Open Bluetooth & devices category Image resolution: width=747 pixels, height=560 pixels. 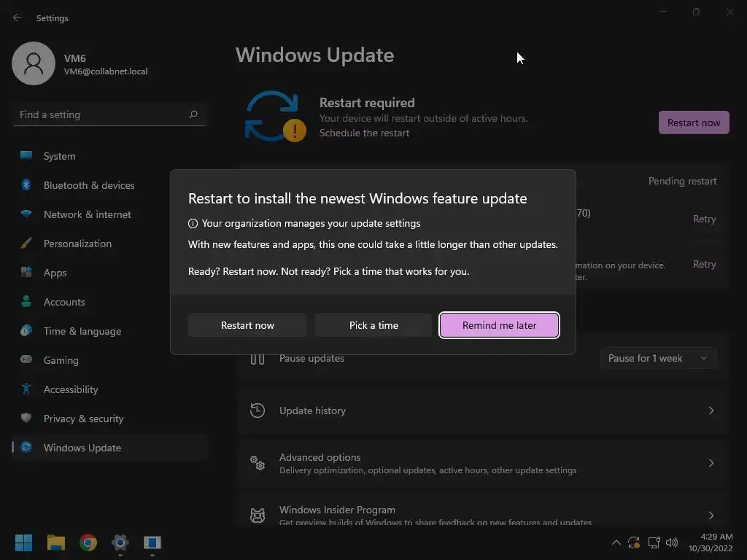[109, 185]
